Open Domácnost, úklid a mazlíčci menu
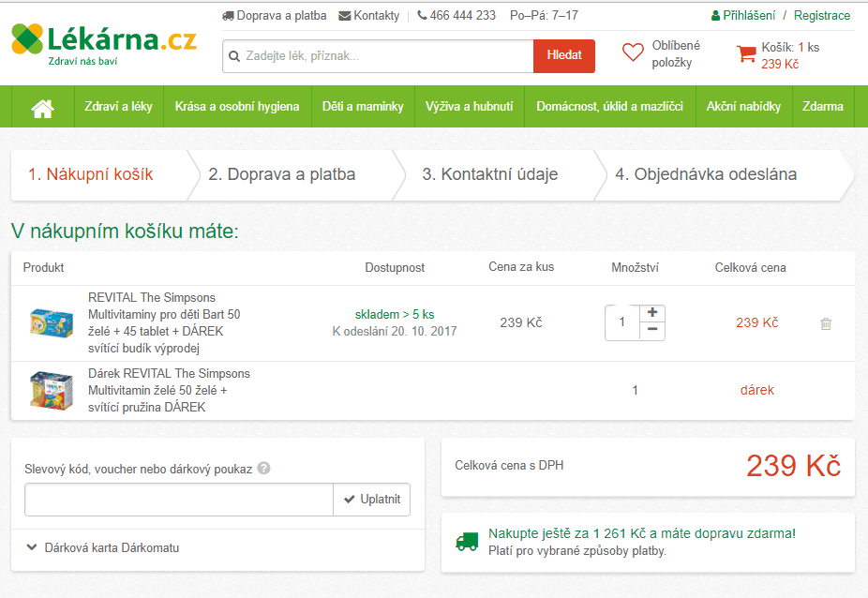The image size is (868, 598). point(609,106)
